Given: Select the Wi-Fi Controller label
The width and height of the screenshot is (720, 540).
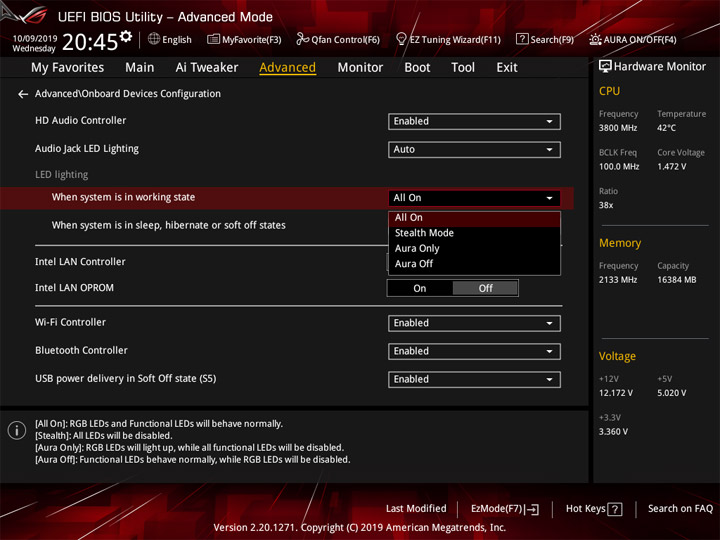Looking at the screenshot, I should tap(70, 322).
